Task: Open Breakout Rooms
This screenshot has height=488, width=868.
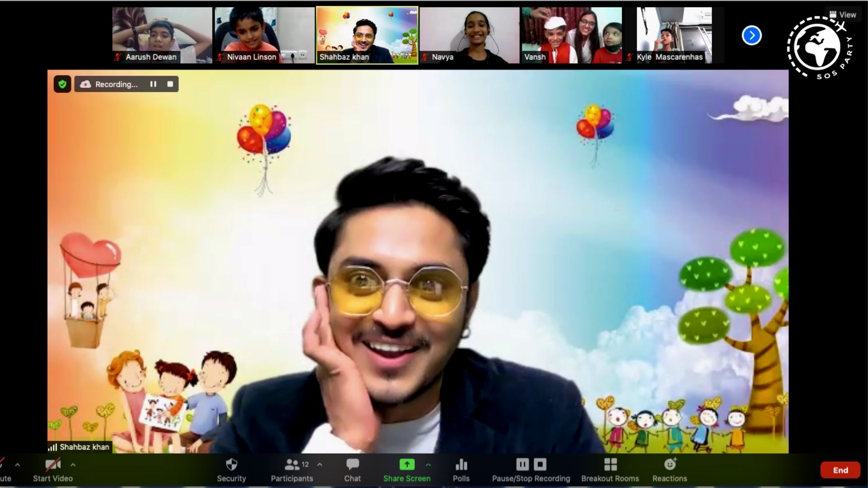Action: [x=610, y=470]
